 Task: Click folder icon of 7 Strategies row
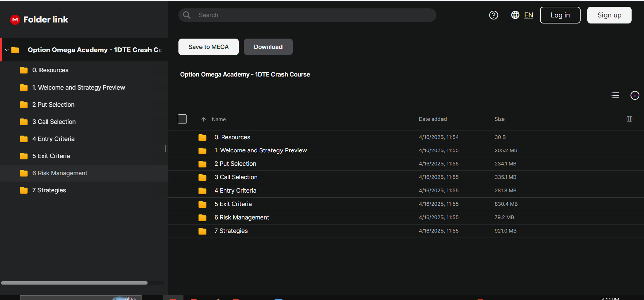coord(202,231)
